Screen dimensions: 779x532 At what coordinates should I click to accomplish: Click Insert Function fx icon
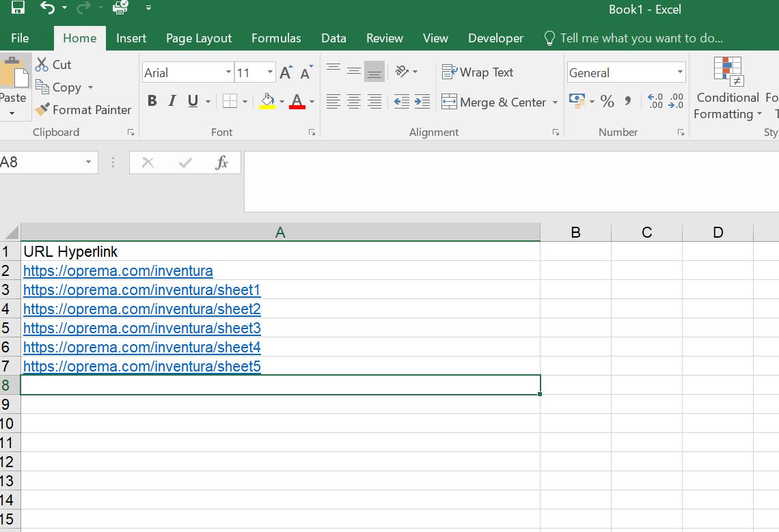click(x=221, y=163)
